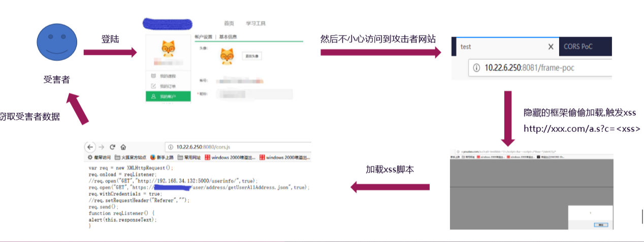Click the home icon in Firefox toolbar
644x242 pixels.
123,147
